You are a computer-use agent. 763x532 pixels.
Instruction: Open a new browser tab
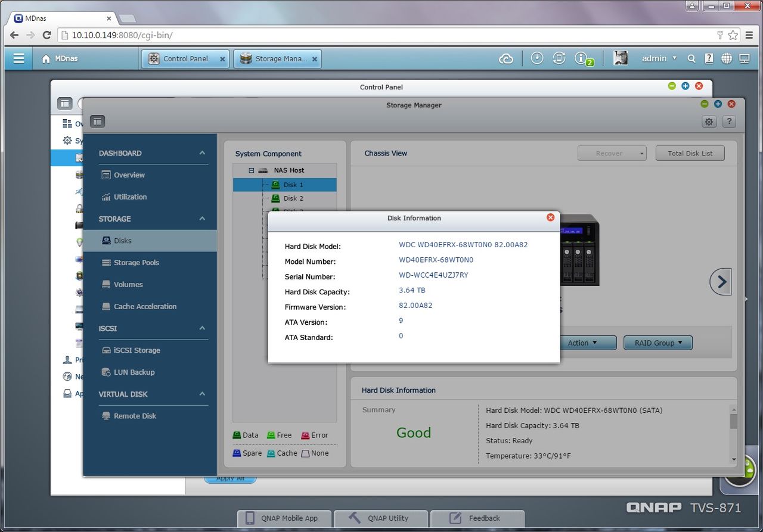pos(127,18)
